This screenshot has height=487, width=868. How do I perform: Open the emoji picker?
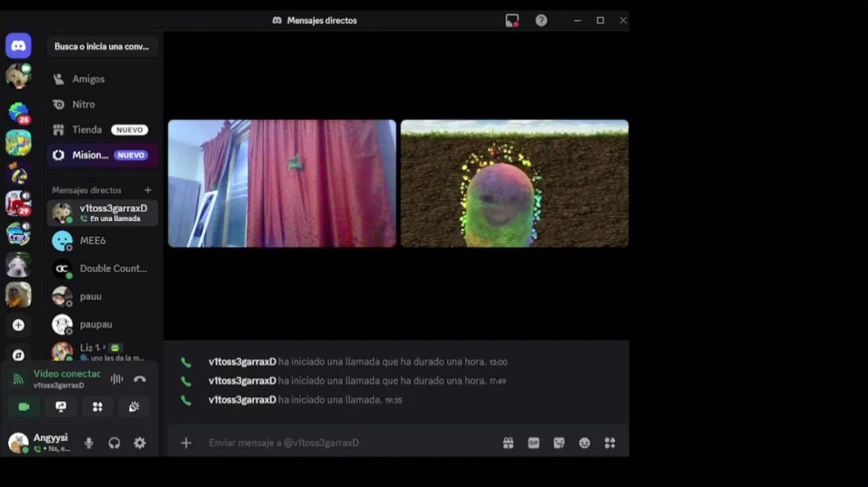click(x=585, y=443)
